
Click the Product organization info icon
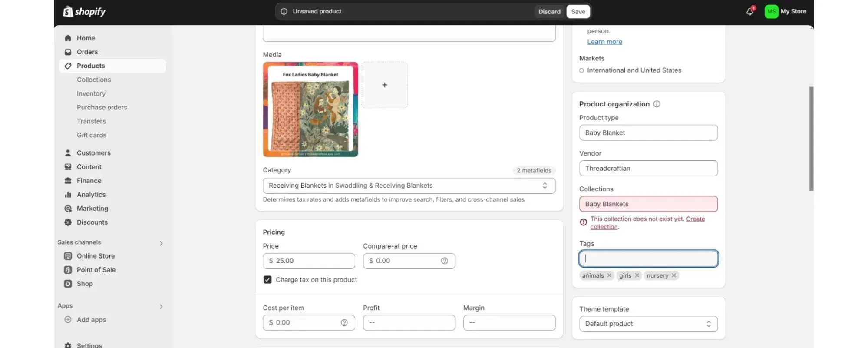click(657, 104)
